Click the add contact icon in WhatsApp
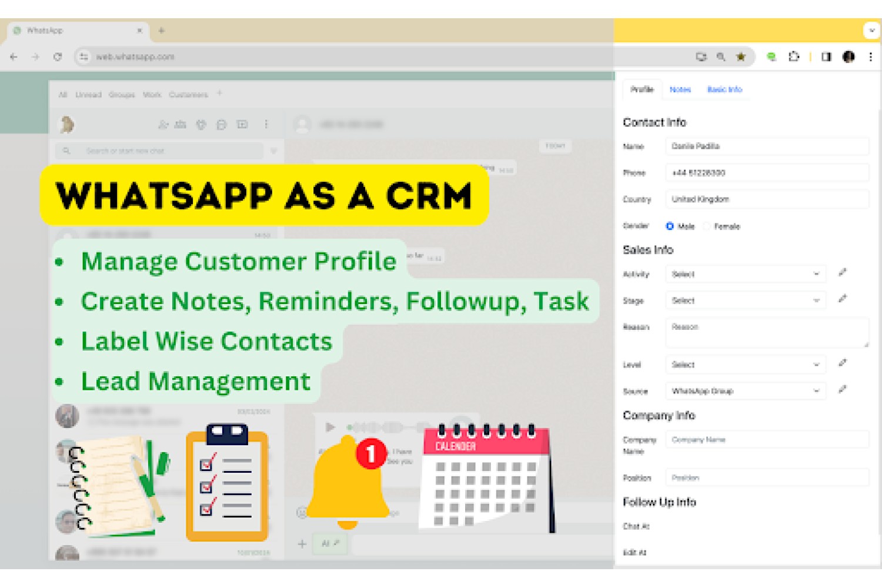The height and width of the screenshot is (588, 882). pyautogui.click(x=163, y=125)
